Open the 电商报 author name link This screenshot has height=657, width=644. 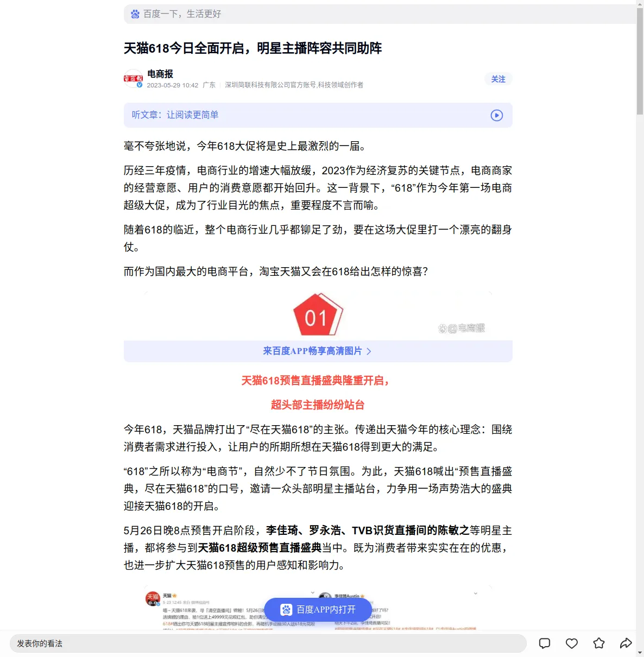[x=160, y=74]
